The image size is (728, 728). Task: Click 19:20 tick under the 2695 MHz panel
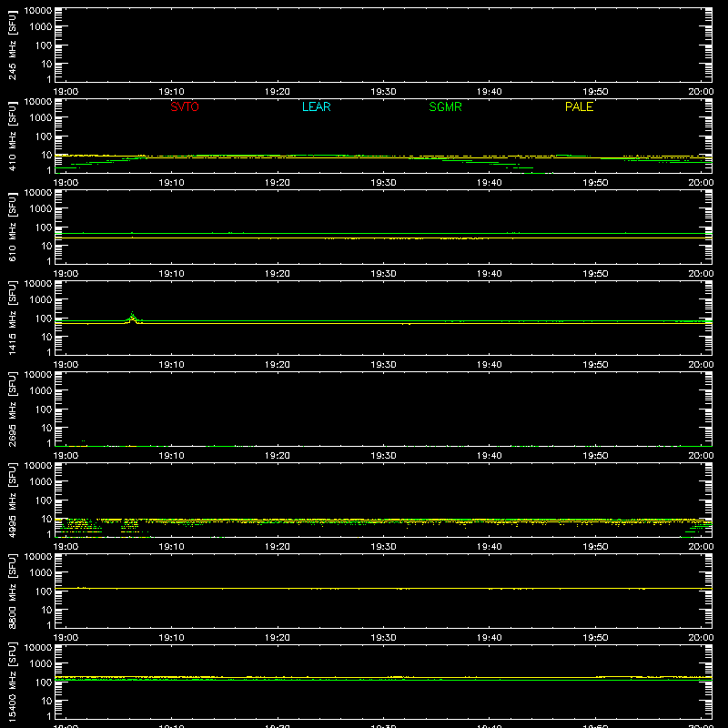point(278,456)
